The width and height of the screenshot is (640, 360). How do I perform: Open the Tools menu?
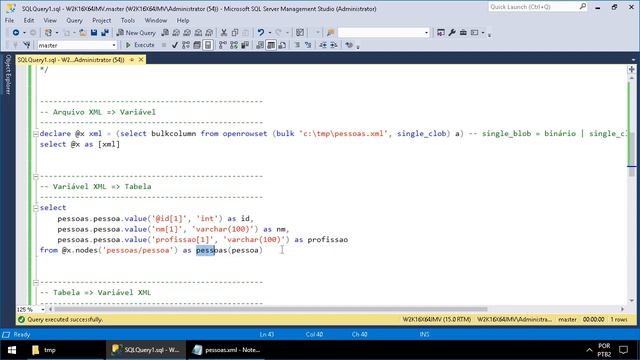(128, 20)
